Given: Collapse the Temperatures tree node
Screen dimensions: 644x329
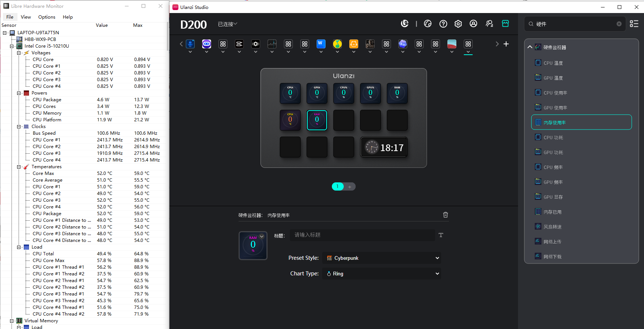Looking at the screenshot, I should [x=19, y=167].
